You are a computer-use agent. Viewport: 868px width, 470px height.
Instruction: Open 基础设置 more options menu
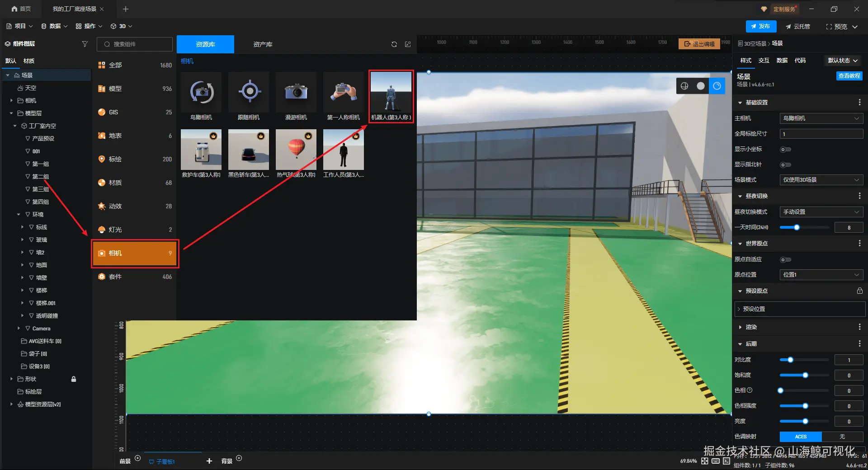859,103
